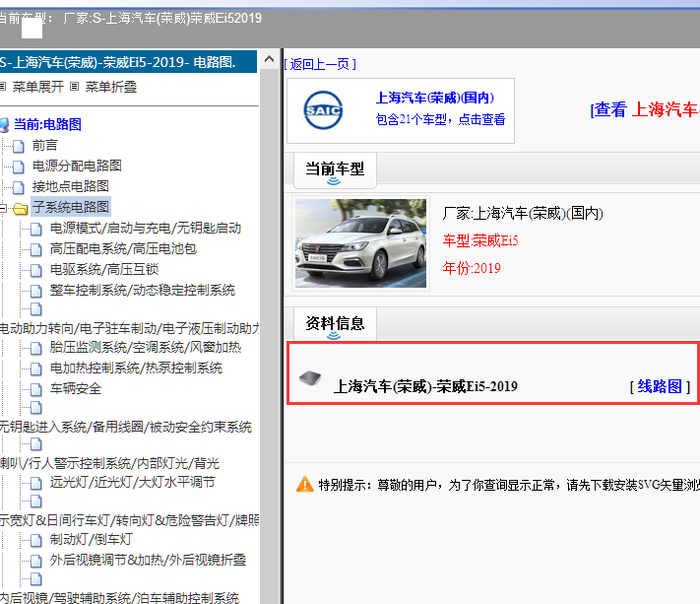Image resolution: width=700 pixels, height=604 pixels.
Task: Click page icon beside 前言
Action: [x=19, y=146]
